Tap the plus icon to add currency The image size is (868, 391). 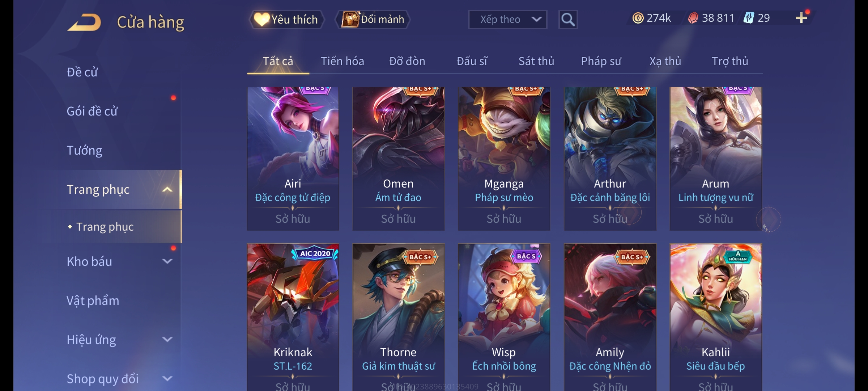(801, 18)
